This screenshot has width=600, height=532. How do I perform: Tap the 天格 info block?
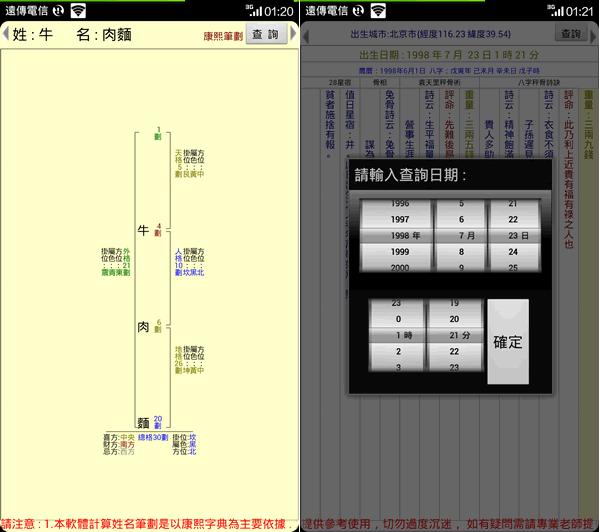189,163
